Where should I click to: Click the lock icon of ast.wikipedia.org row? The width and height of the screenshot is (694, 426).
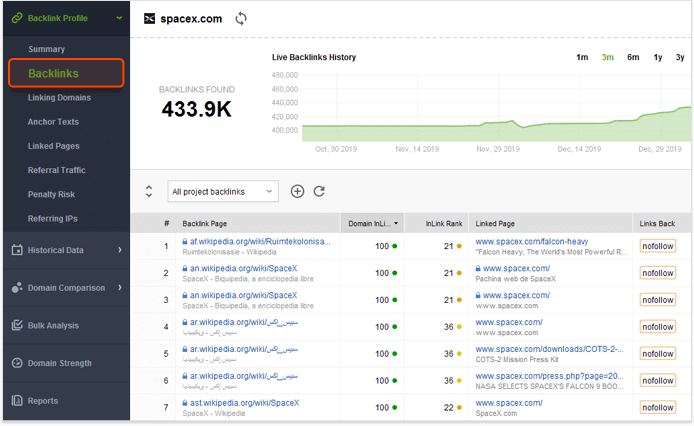(x=185, y=403)
